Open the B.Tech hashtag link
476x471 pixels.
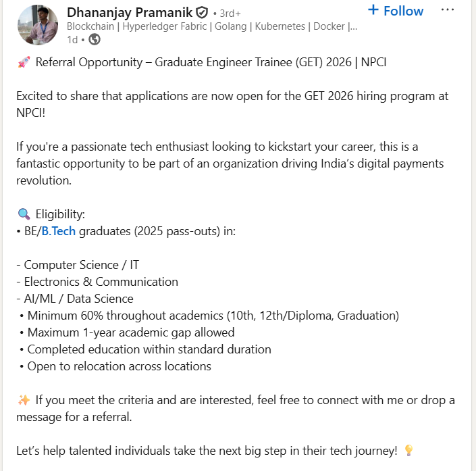click(x=59, y=232)
